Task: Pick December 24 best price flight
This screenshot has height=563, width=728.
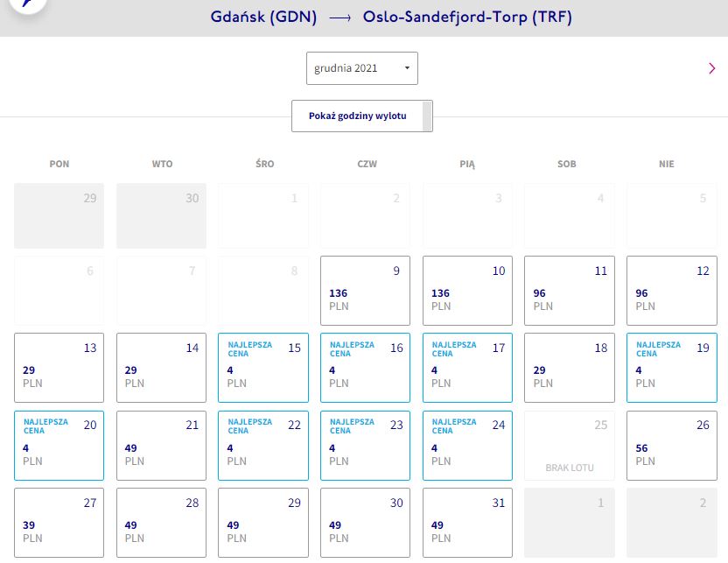Action: (467, 446)
